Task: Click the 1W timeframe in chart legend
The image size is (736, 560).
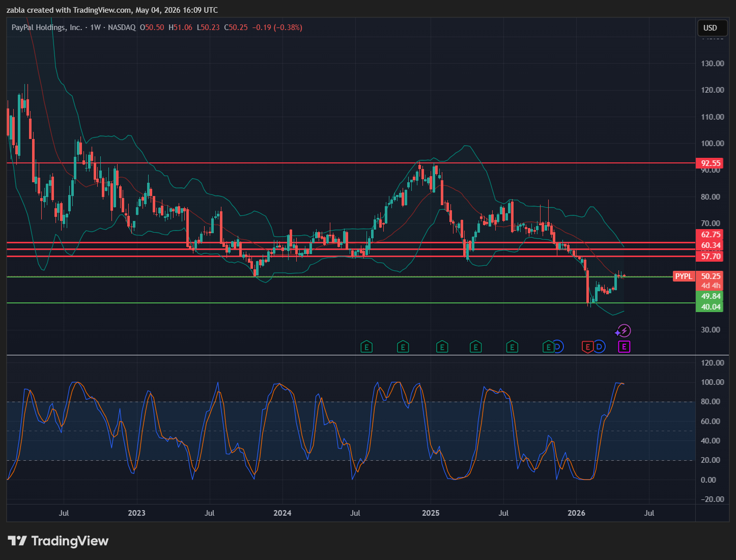Action: click(95, 27)
